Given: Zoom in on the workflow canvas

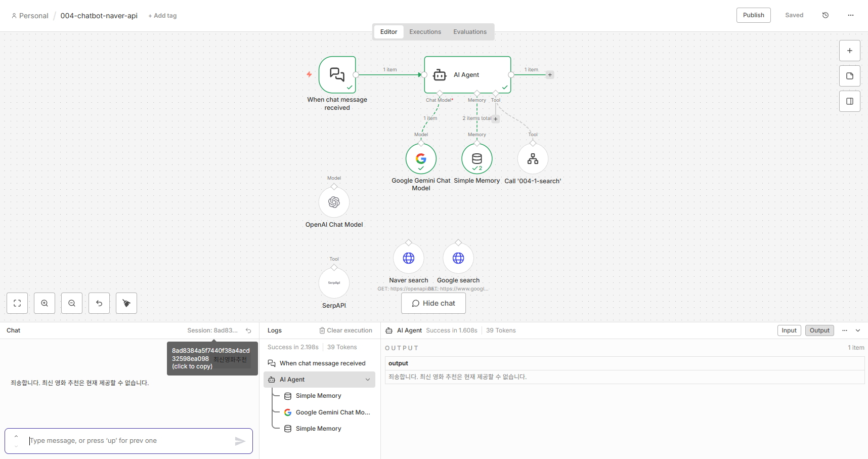Looking at the screenshot, I should point(45,303).
